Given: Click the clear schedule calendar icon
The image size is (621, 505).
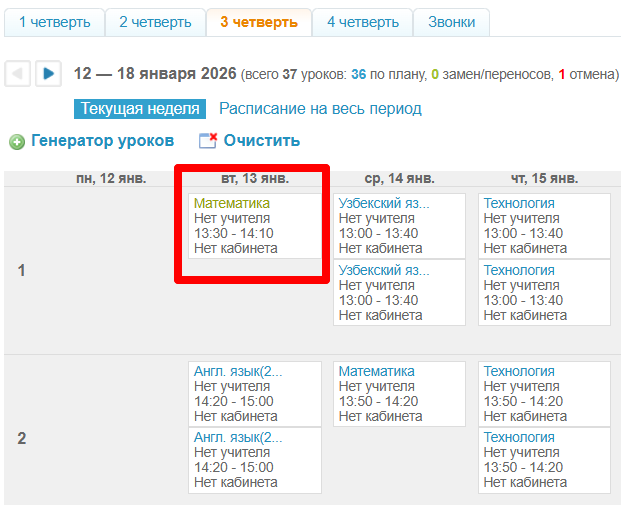Looking at the screenshot, I should pos(208,142).
